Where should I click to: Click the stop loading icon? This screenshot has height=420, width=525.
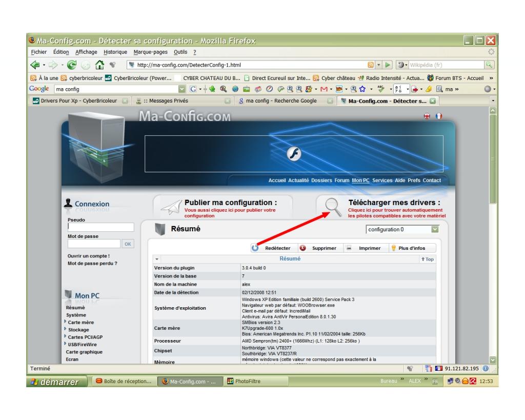point(86,65)
